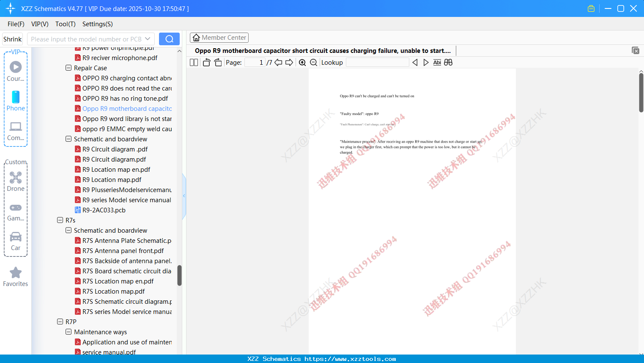The height and width of the screenshot is (363, 644).
Task: Zoom out of the document
Action: [x=313, y=63]
